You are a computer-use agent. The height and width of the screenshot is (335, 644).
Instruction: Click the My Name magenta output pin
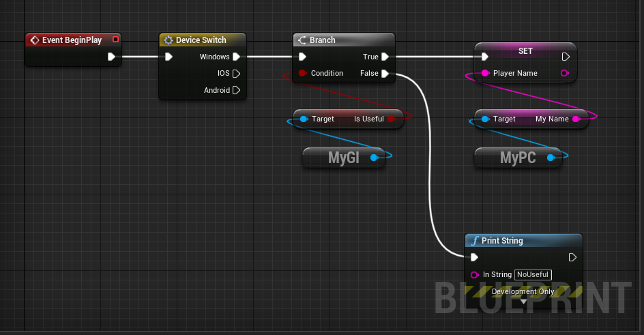[576, 119]
